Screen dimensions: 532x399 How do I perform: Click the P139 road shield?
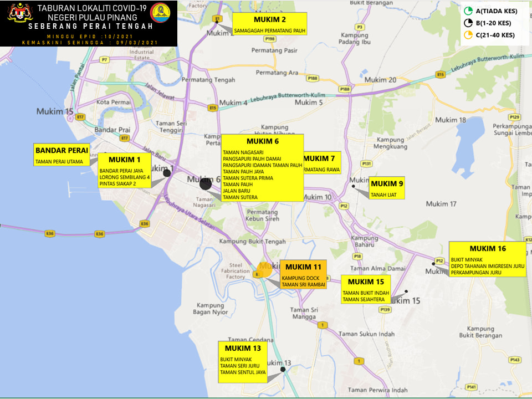[x=385, y=309]
